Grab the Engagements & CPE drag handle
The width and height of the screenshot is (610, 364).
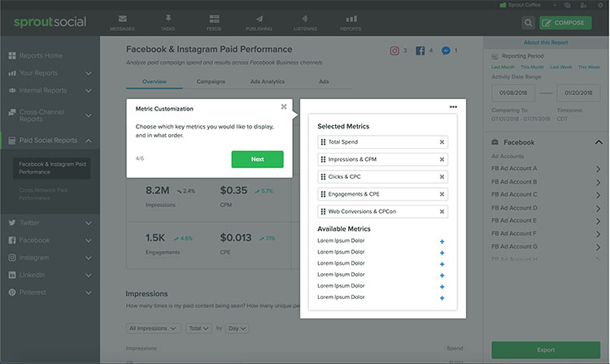click(323, 194)
